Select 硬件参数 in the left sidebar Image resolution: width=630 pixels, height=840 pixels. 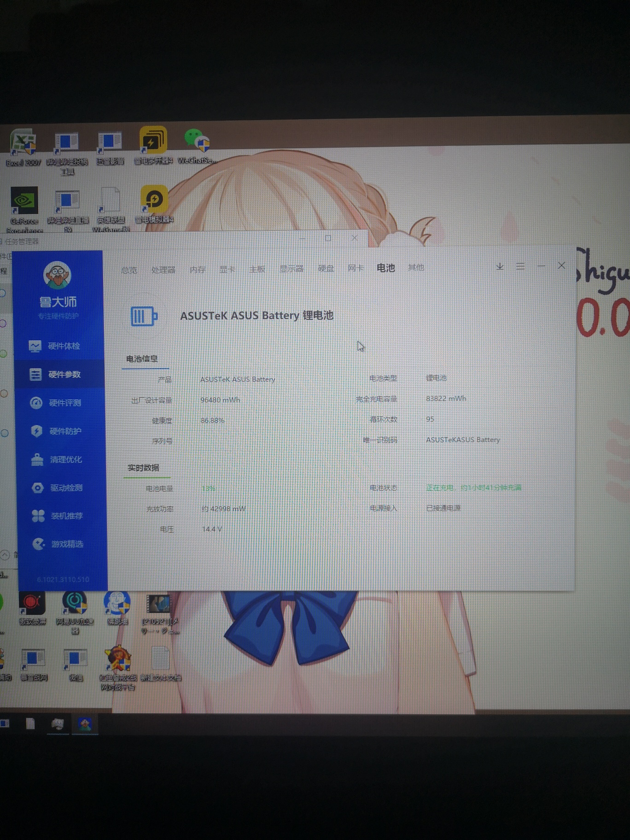coord(59,374)
